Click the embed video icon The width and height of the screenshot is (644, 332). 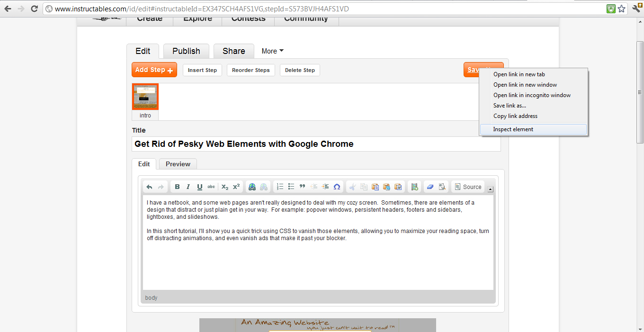point(414,187)
